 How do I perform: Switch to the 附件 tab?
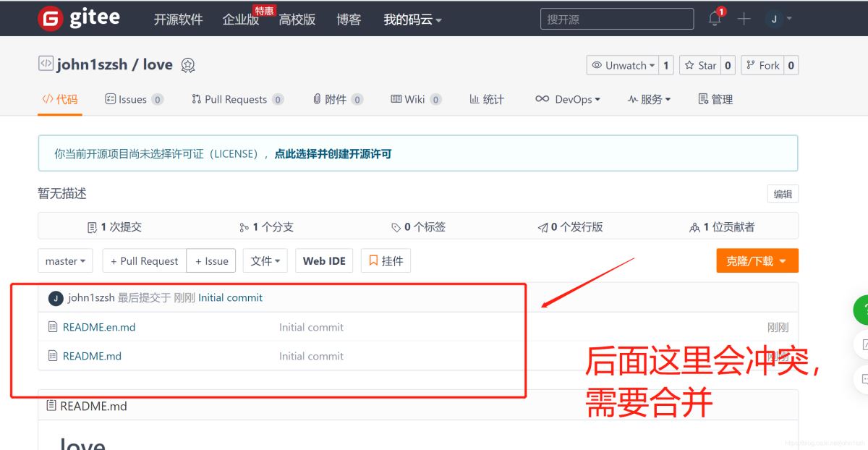tap(338, 99)
